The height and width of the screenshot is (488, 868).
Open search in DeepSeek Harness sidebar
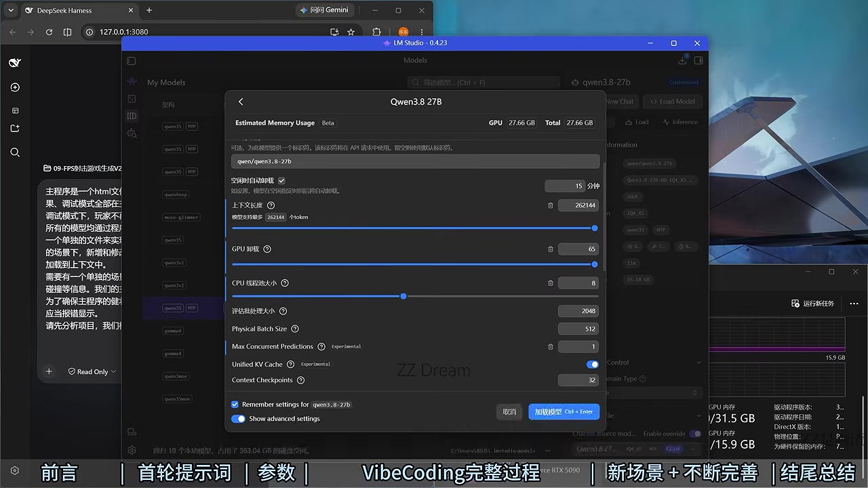coord(15,152)
